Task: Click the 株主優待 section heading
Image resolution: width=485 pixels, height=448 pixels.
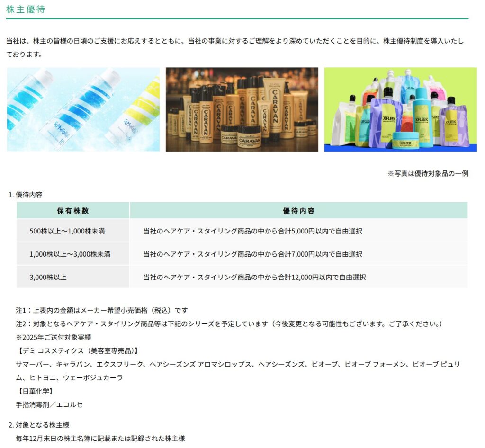Action: click(x=26, y=9)
